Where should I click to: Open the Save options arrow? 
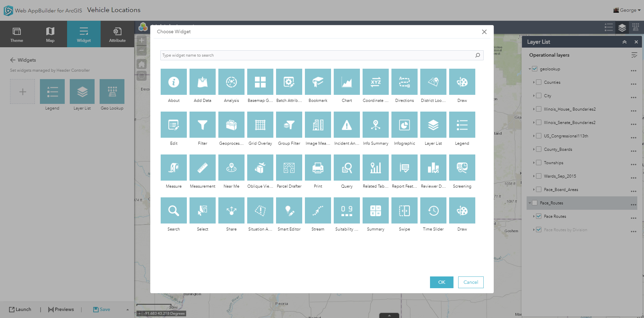(127, 310)
